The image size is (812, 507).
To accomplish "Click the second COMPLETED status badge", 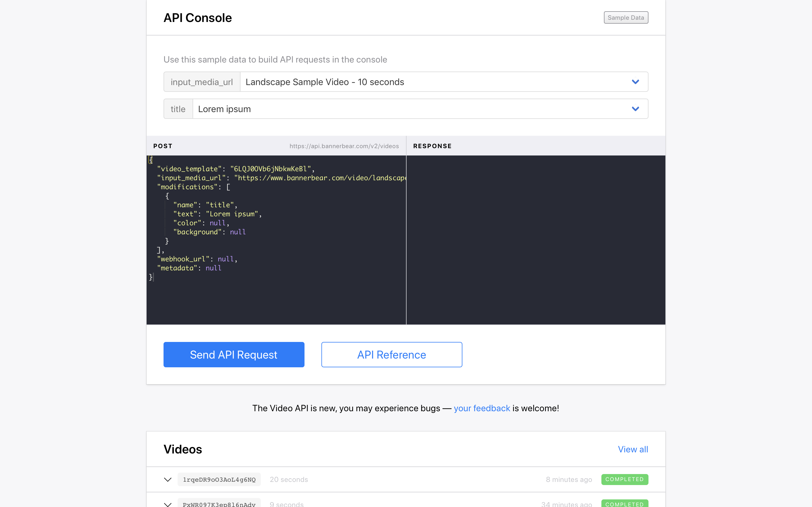I will [x=624, y=504].
